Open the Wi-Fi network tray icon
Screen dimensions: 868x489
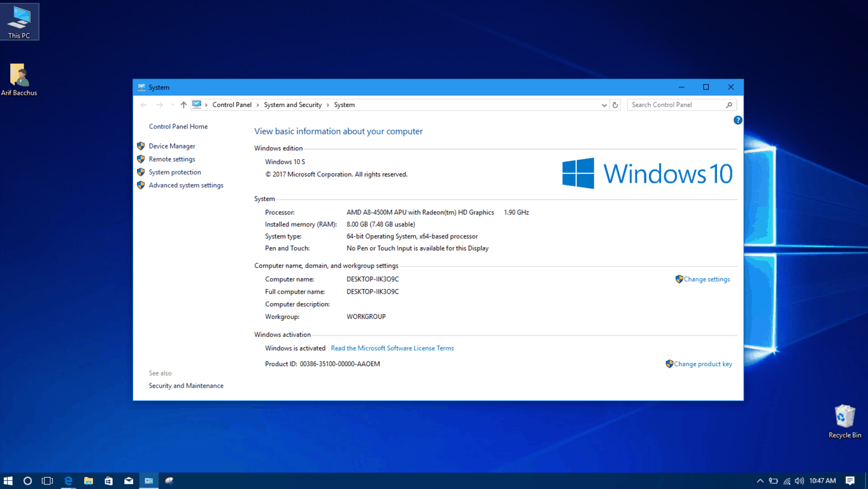pos(787,481)
